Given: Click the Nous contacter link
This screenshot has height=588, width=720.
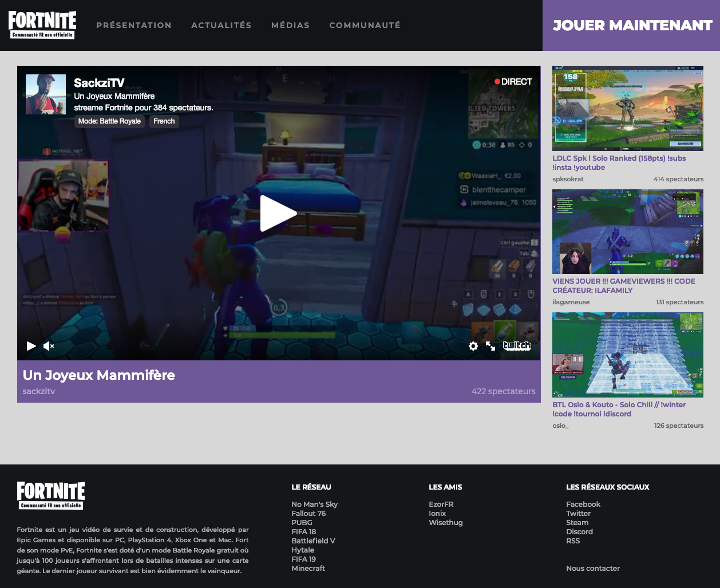Looking at the screenshot, I should pos(593,569).
